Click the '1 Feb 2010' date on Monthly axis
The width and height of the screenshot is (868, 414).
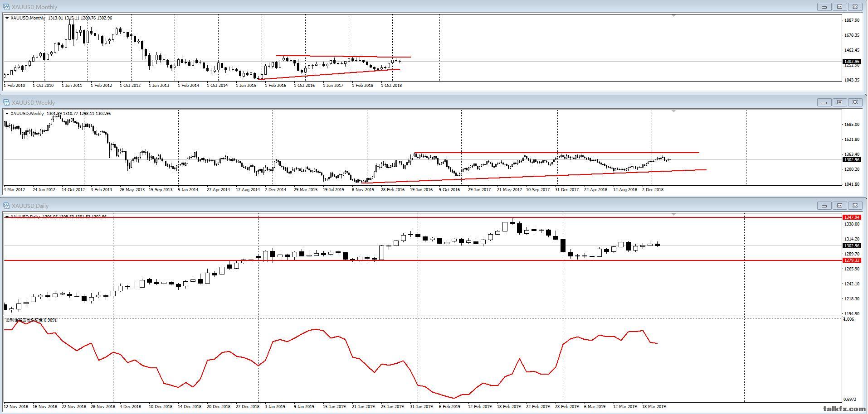pyautogui.click(x=15, y=85)
